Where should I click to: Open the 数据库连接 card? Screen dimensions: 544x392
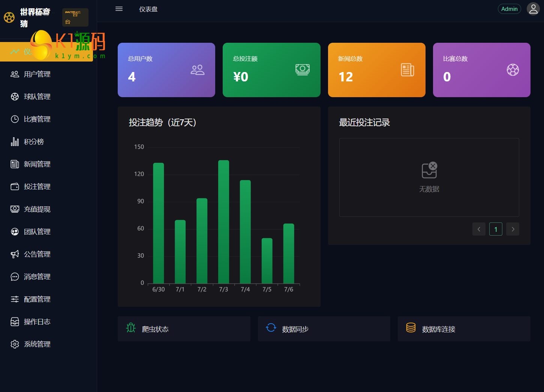(464, 329)
